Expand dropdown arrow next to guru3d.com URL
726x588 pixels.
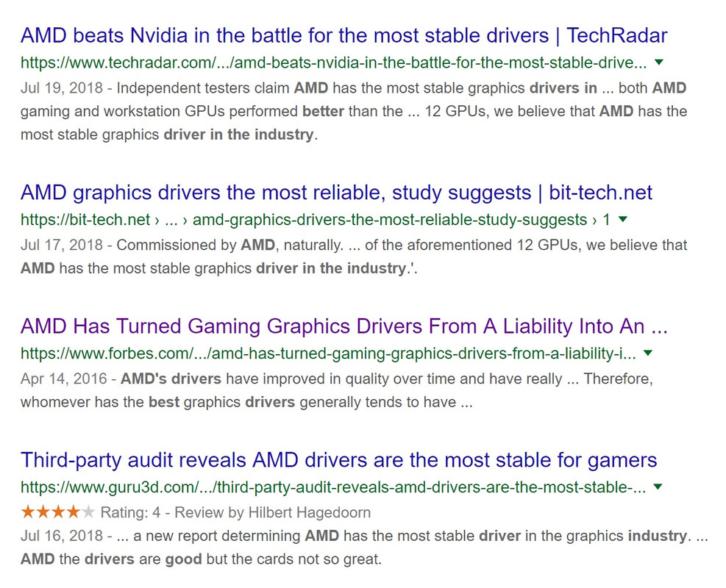pyautogui.click(x=658, y=487)
